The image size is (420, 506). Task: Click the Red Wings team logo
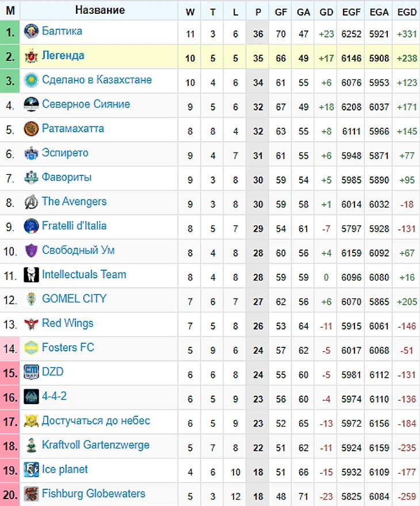31,324
